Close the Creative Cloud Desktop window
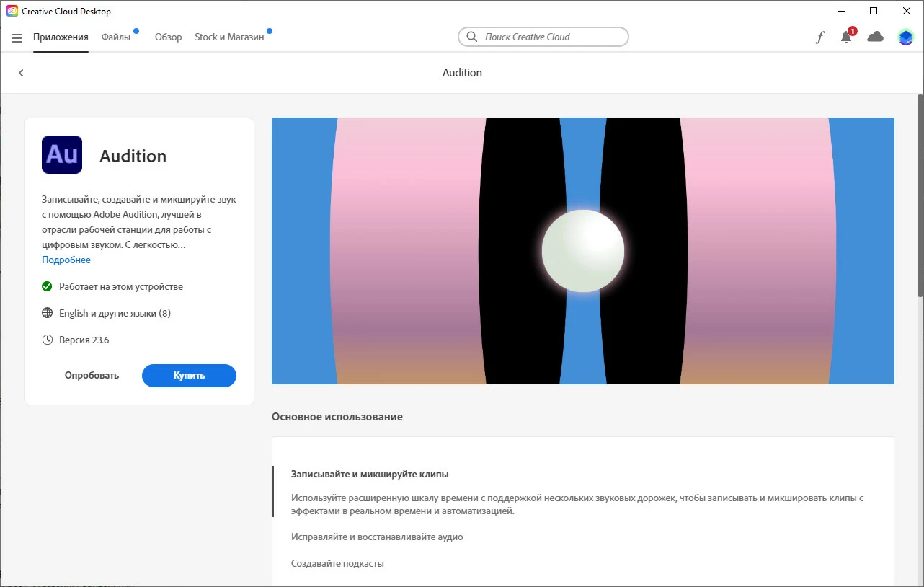 click(907, 12)
